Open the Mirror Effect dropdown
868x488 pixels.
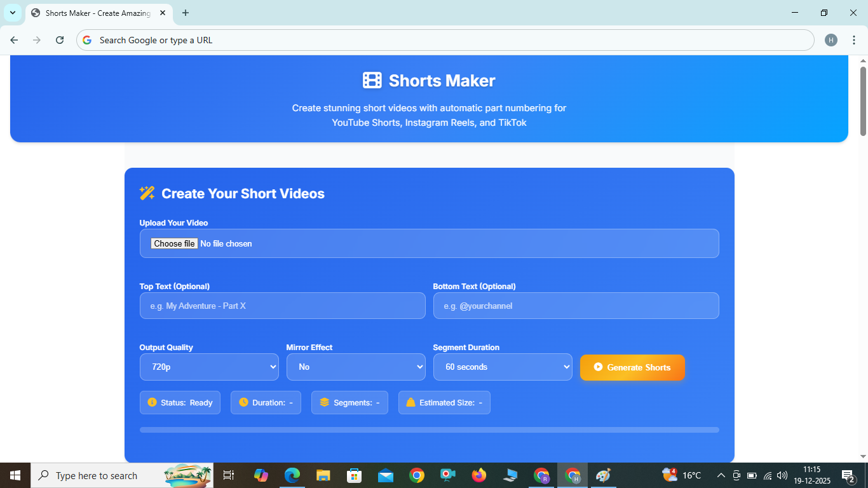click(x=355, y=367)
